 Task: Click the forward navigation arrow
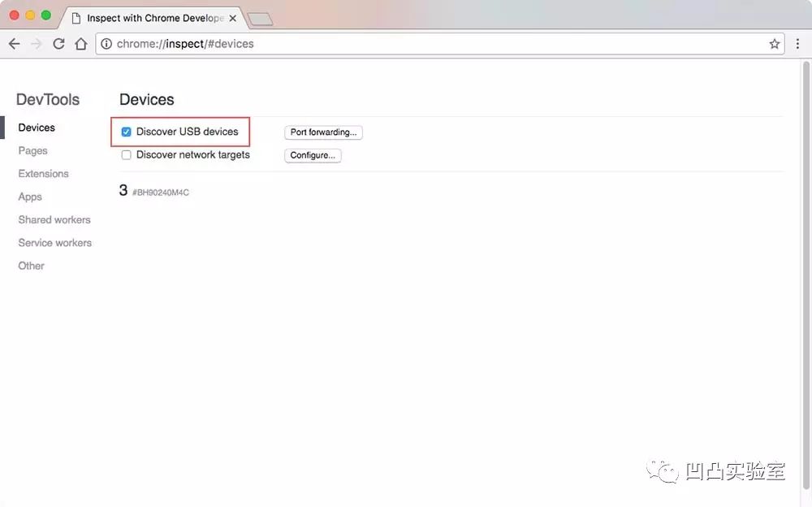pyautogui.click(x=37, y=44)
